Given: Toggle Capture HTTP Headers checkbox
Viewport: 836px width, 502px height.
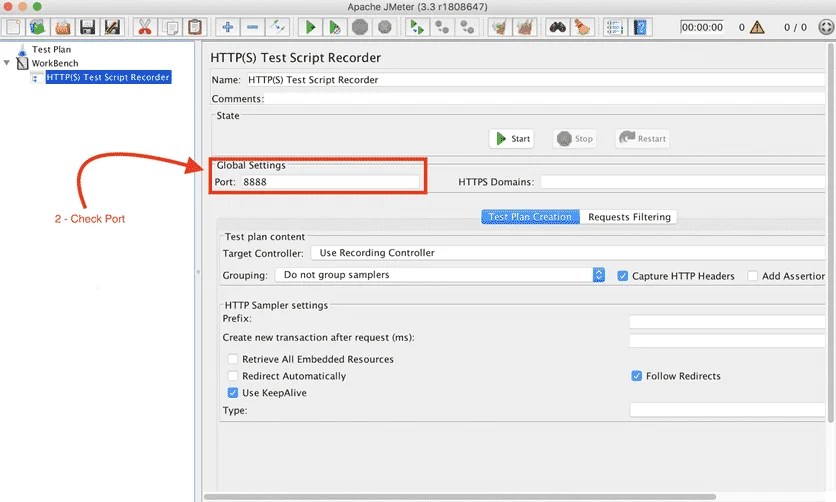Looking at the screenshot, I should [x=622, y=276].
